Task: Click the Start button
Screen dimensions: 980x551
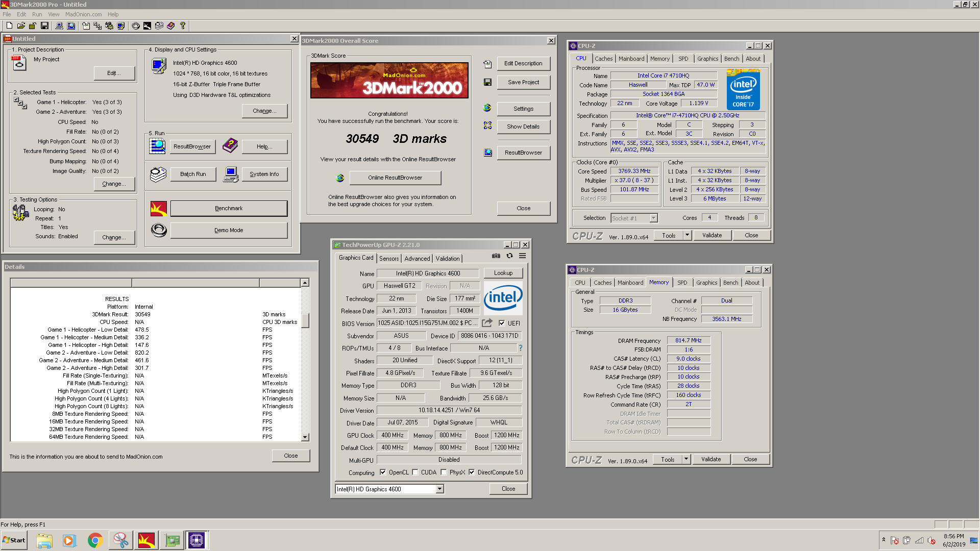Action: [x=14, y=540]
